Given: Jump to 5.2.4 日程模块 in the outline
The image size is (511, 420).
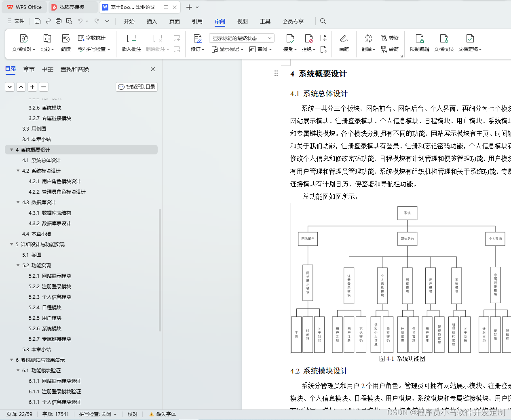Looking at the screenshot, I should click(x=44, y=307).
